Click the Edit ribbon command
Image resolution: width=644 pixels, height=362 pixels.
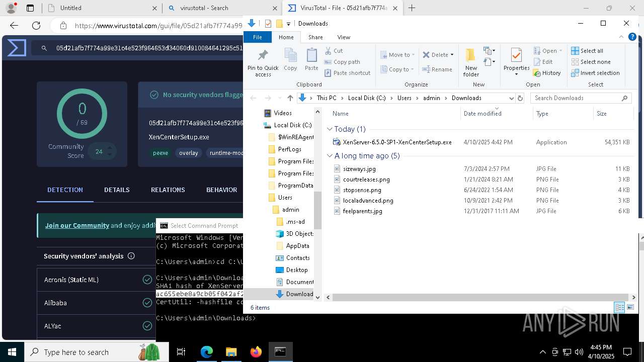[543, 62]
